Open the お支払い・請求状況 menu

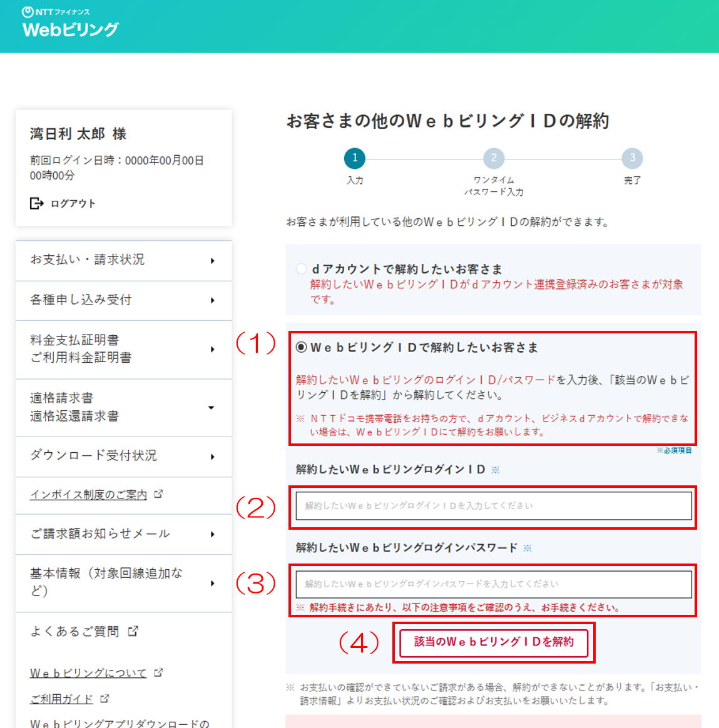click(x=123, y=260)
